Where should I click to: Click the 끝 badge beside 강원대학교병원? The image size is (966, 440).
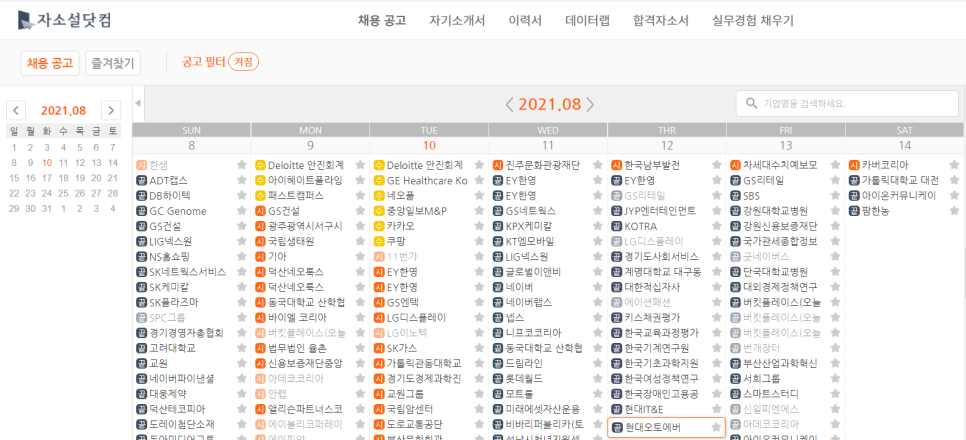point(735,211)
